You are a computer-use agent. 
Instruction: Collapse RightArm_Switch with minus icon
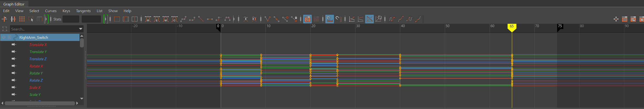[x=4, y=37]
